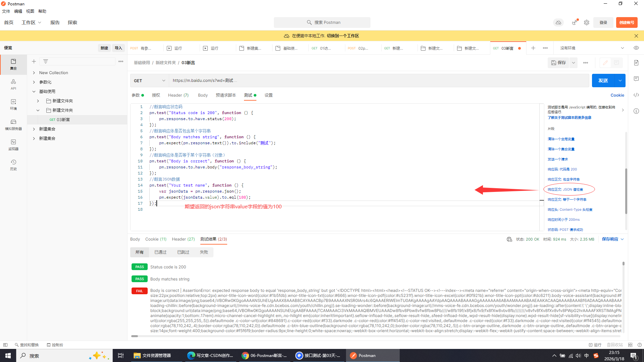Expand the New Collection tree item
644x362 pixels.
[34, 73]
